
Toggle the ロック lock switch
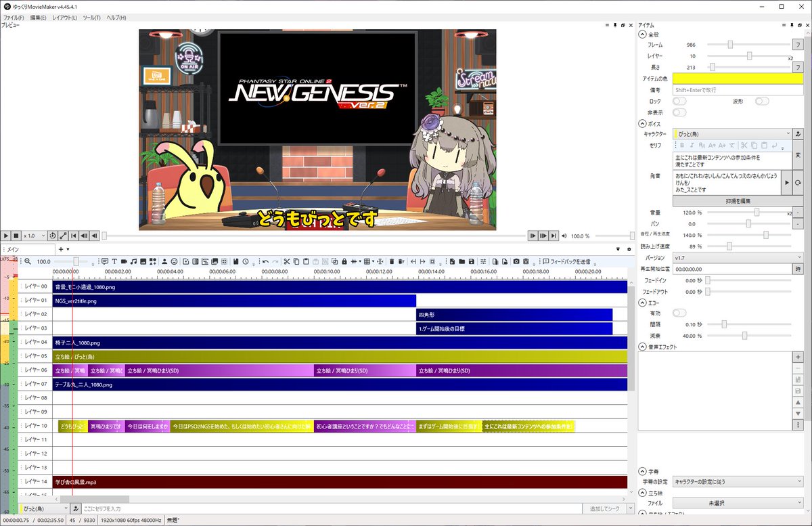point(679,101)
